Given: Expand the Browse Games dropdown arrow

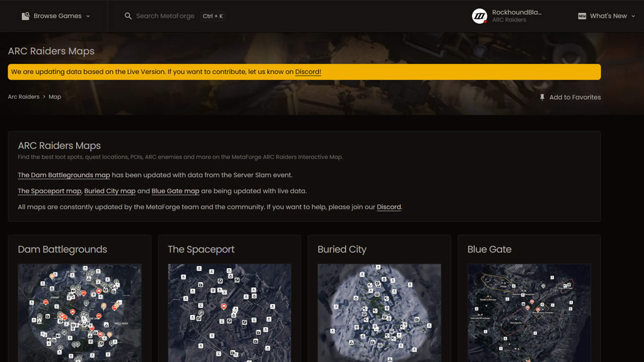Looking at the screenshot, I should [88, 16].
